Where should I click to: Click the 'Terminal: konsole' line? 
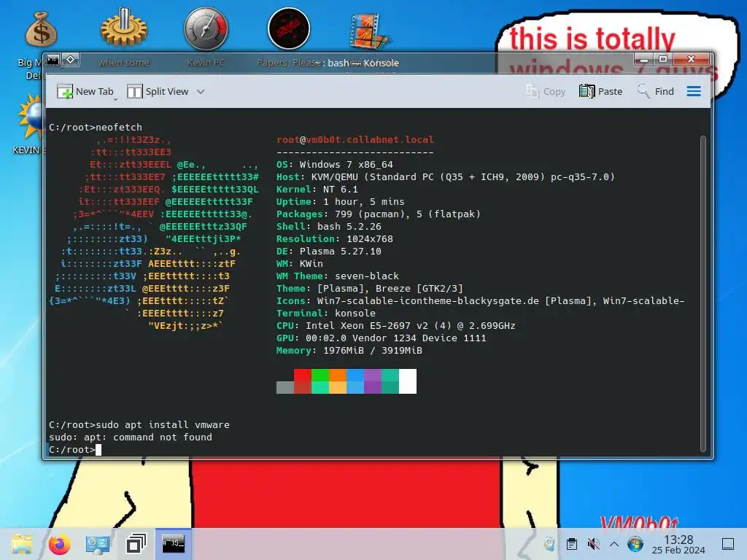click(326, 313)
